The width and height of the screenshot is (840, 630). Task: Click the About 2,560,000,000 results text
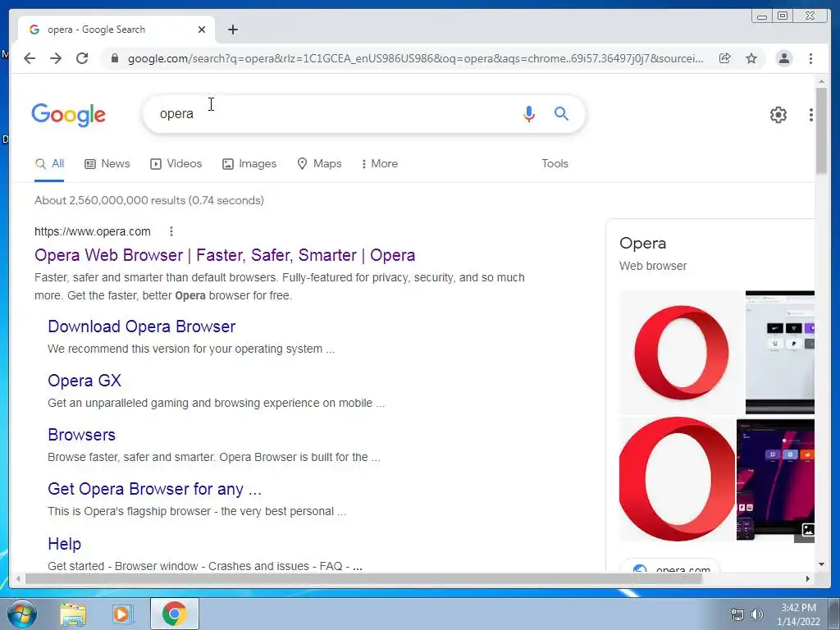click(149, 200)
